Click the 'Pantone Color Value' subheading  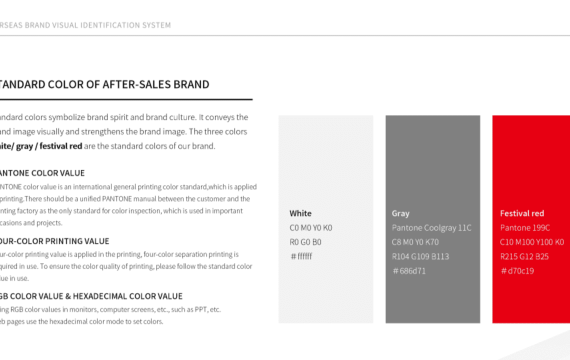[x=42, y=173]
